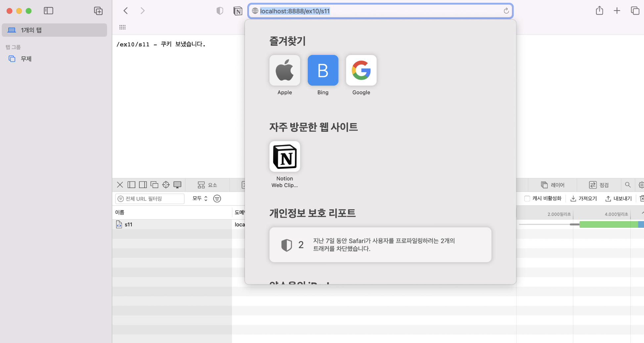Click the filter options circle icon
This screenshot has height=343, width=644.
pyautogui.click(x=217, y=198)
